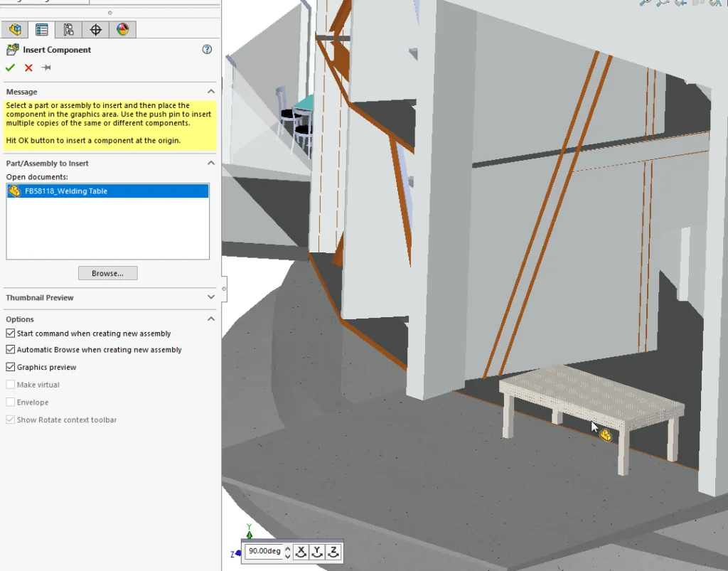Image resolution: width=728 pixels, height=571 pixels.
Task: Select FB58118_Welding Table in open documents
Action: 65,191
